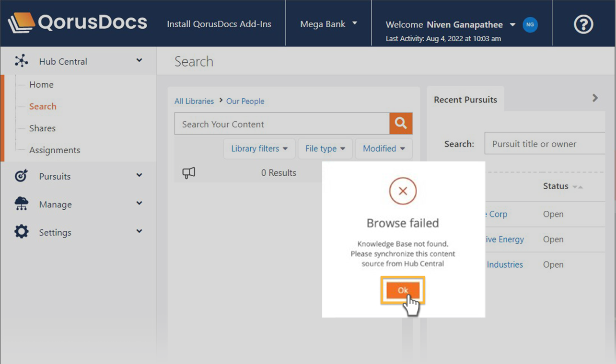Click the Manage cloud icon
The width and height of the screenshot is (616, 364).
pyautogui.click(x=21, y=204)
